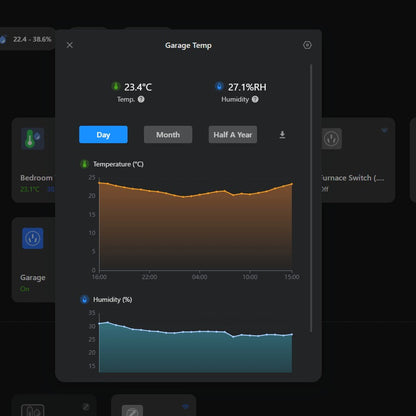The image size is (416, 416).
Task: Open the Humidity help question mark
Action: (x=255, y=99)
